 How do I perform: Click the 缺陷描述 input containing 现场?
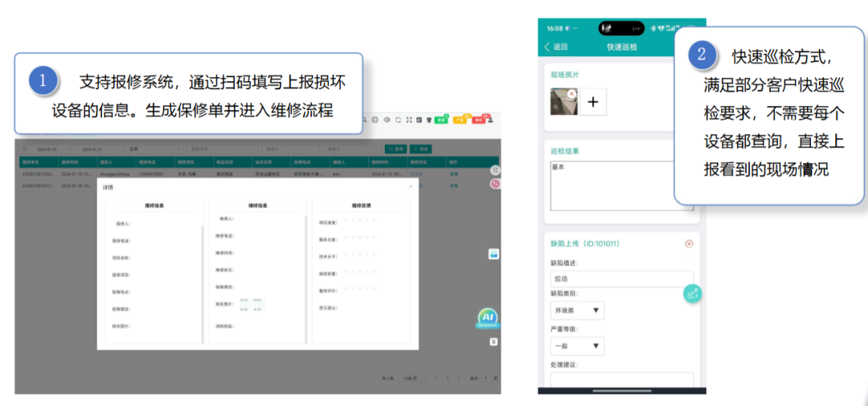(621, 279)
